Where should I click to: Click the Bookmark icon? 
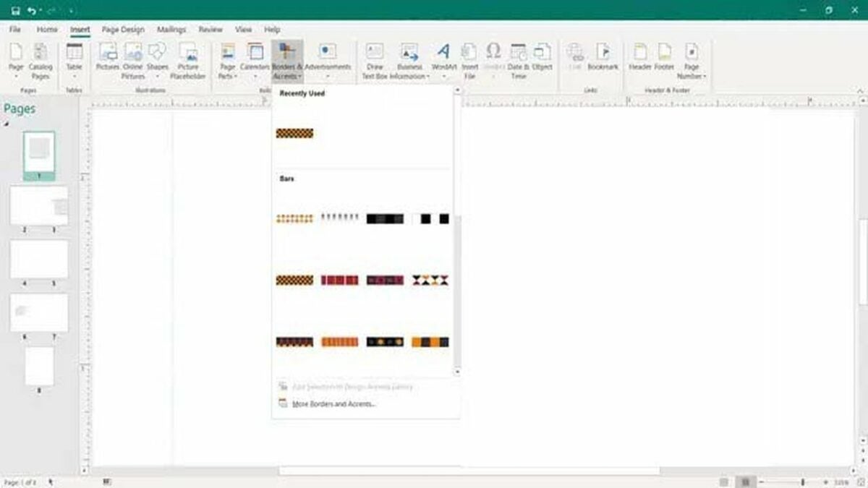coord(603,57)
